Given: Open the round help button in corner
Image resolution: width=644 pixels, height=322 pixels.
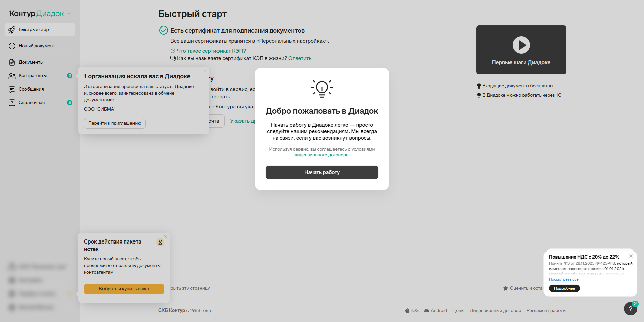Looking at the screenshot, I should point(630,309).
